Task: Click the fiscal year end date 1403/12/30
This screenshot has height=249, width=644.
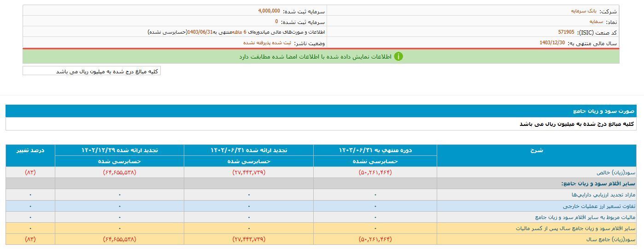Action: 552,43
